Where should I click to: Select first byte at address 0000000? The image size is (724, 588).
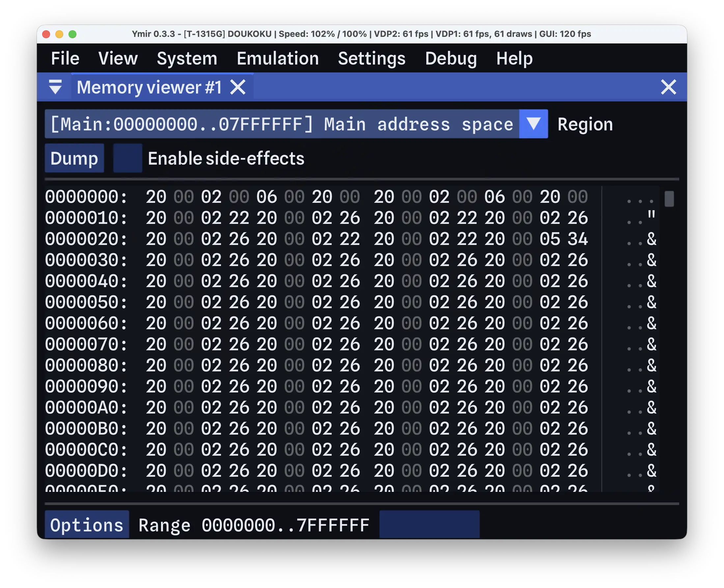click(156, 197)
